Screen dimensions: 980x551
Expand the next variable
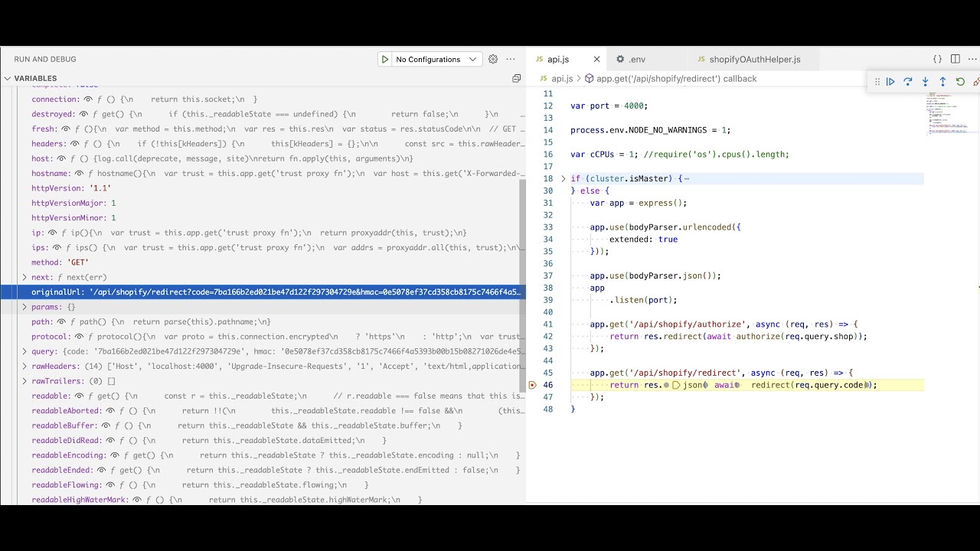(24, 277)
